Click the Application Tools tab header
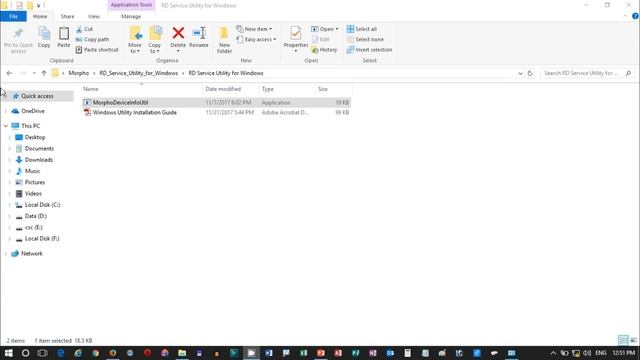Image resolution: width=640 pixels, height=360 pixels. (131, 5)
